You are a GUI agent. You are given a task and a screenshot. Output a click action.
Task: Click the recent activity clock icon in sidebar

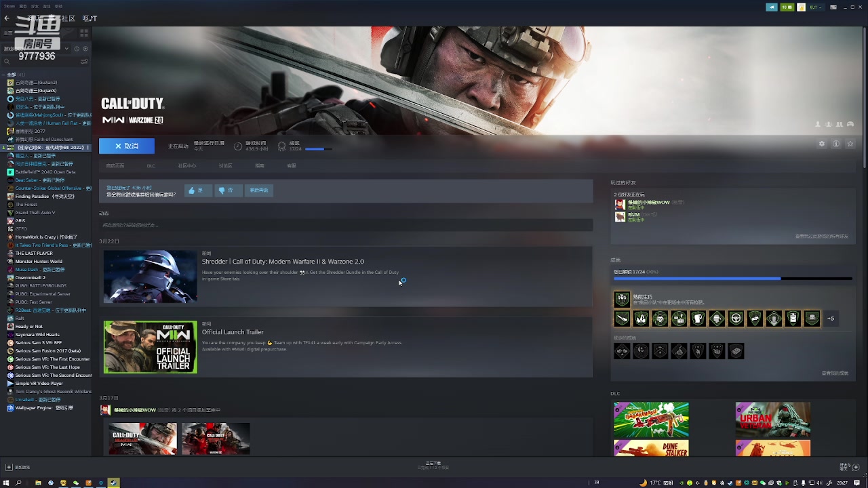pos(77,48)
